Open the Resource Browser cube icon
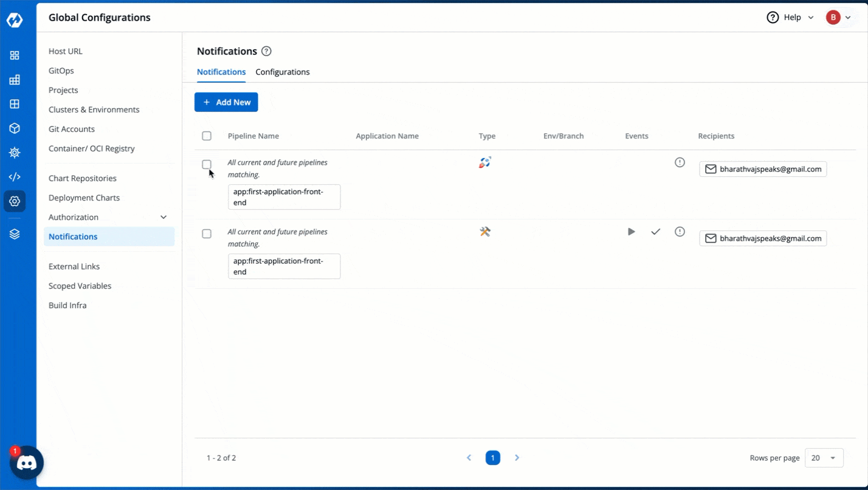 pyautogui.click(x=14, y=128)
